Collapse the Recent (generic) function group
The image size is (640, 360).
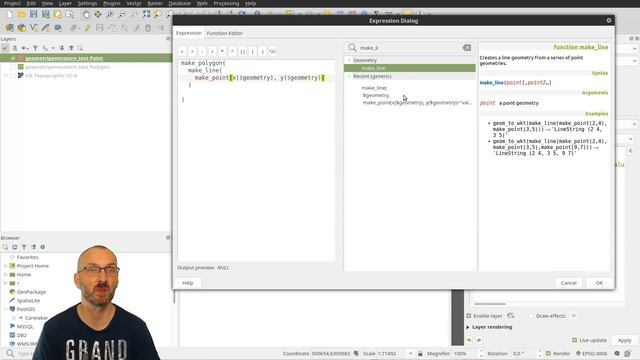[x=349, y=76]
